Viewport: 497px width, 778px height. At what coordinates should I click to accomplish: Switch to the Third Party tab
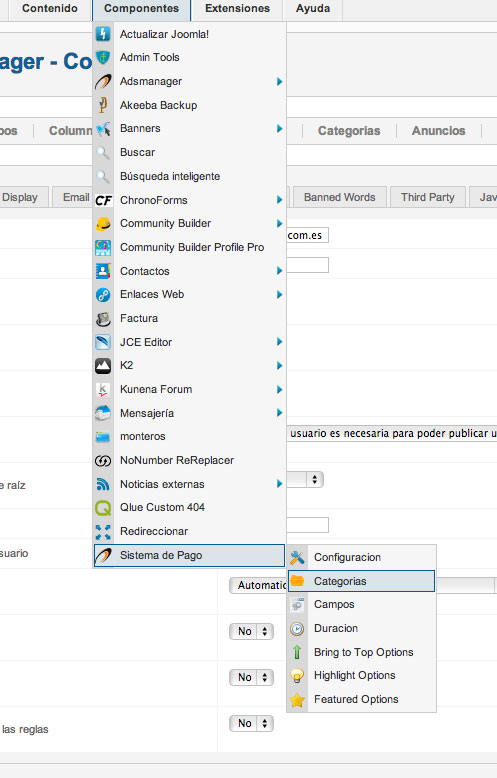(x=428, y=197)
